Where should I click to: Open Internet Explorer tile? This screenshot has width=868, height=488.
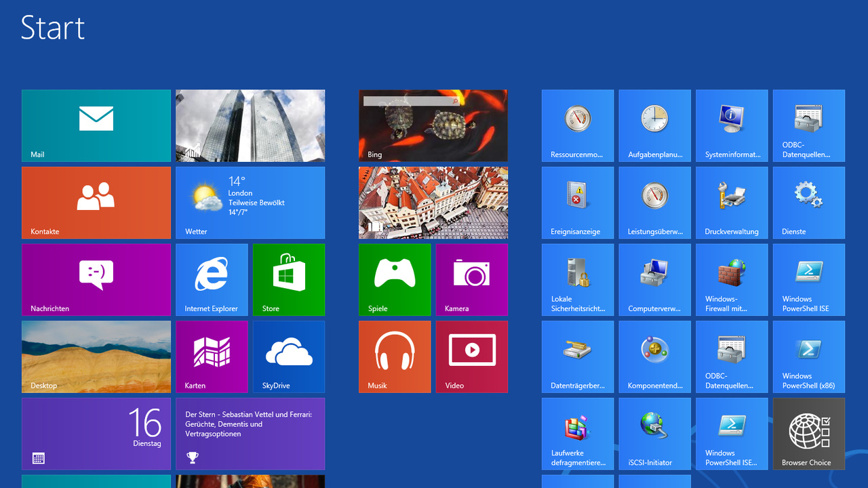pyautogui.click(x=212, y=280)
